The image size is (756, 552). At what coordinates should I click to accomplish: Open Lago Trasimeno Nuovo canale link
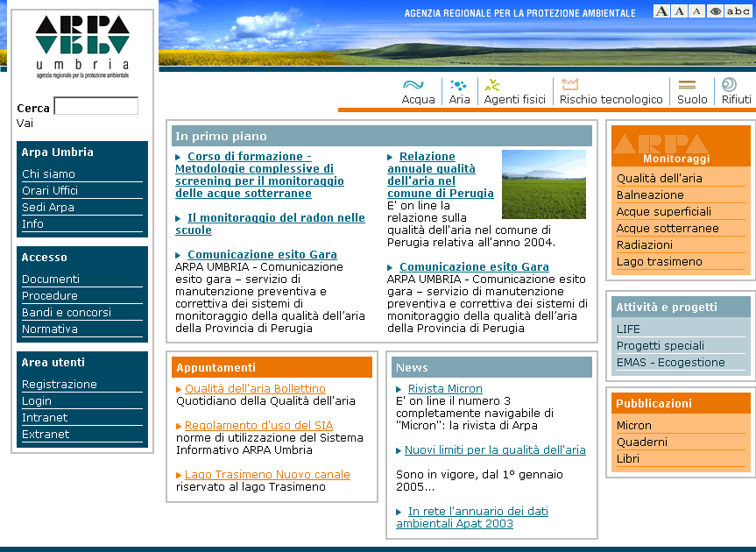[267, 474]
